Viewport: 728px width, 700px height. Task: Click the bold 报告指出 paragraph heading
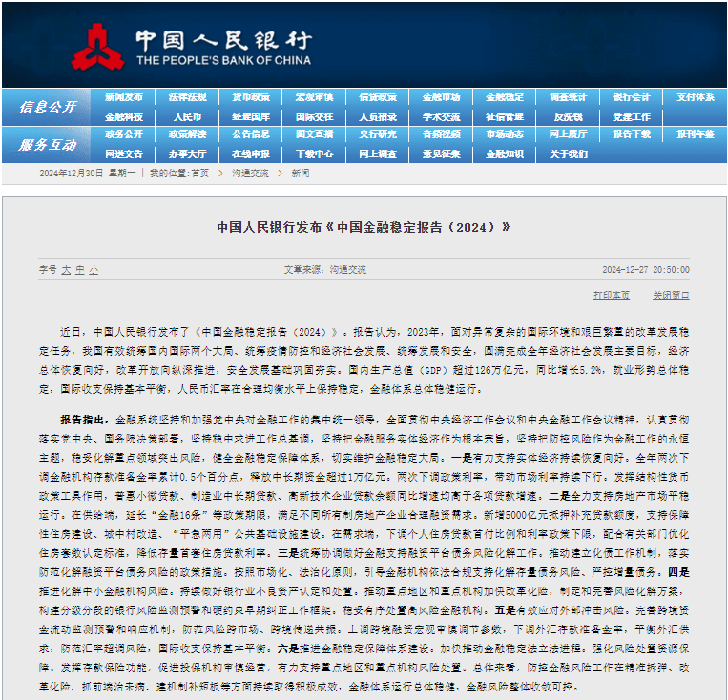click(x=84, y=420)
